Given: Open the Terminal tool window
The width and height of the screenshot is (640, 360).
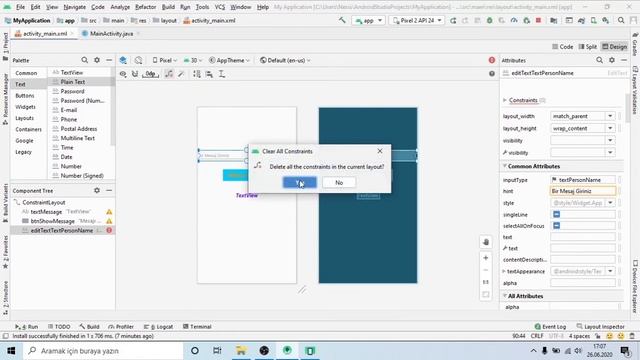Looking at the screenshot, I should point(197,327).
